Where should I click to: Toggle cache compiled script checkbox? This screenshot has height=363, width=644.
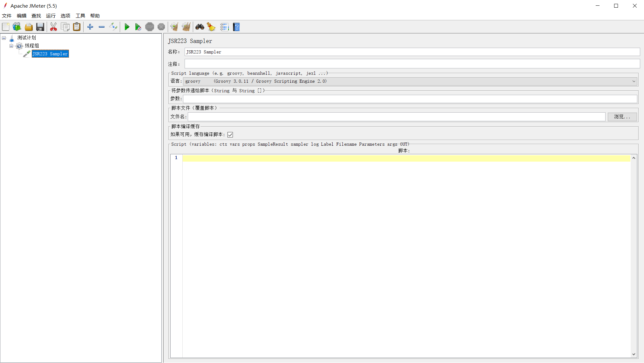click(230, 135)
